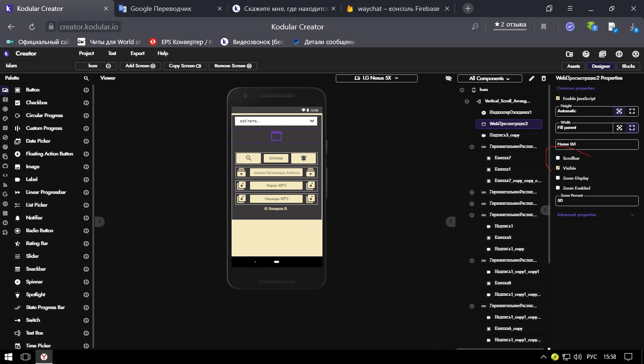
Task: Set Width to fill parent using its second icon
Action: pos(632,128)
